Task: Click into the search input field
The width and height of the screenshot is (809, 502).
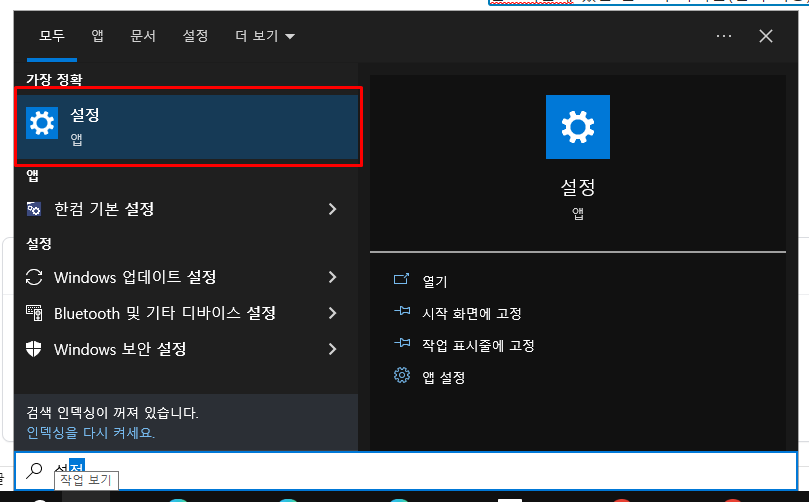Action: pos(406,471)
